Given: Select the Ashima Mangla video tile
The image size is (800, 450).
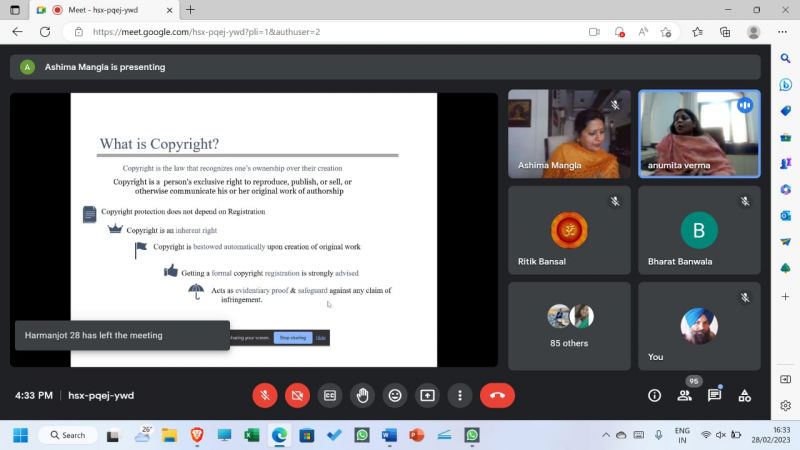Looking at the screenshot, I should [569, 134].
